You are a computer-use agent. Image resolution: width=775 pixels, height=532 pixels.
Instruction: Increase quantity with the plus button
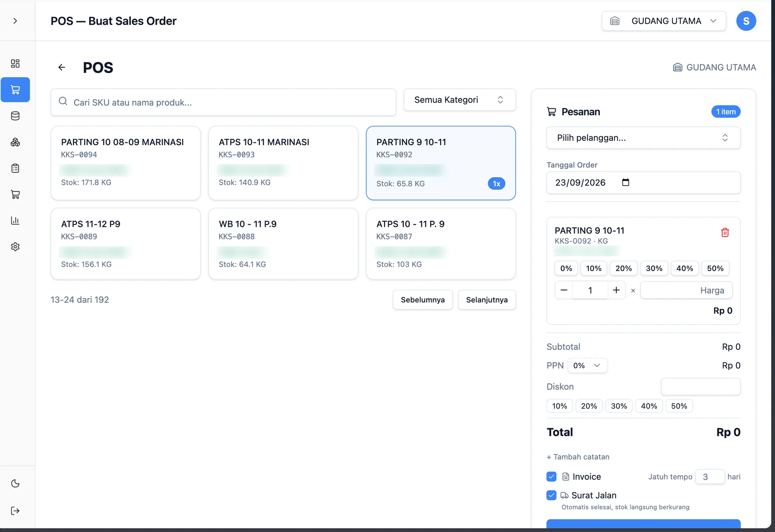(x=616, y=290)
